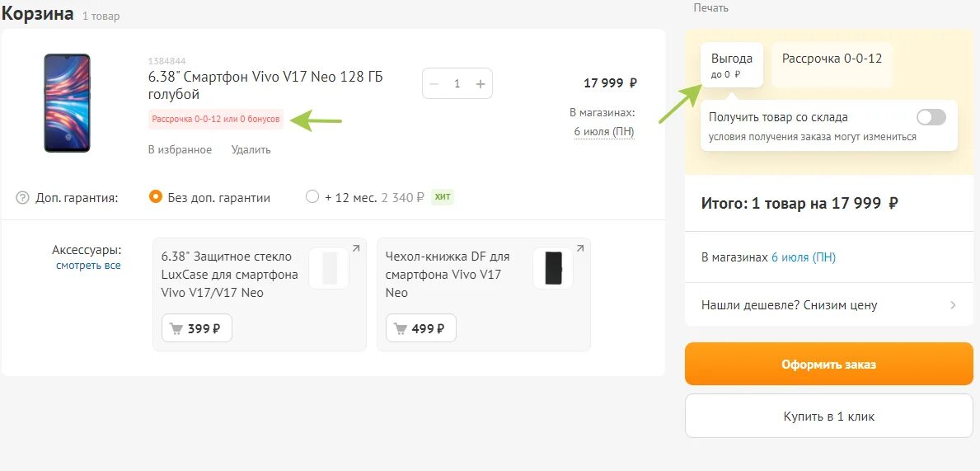
Task: Select the + 12 мес. warranty radio option
Action: [x=312, y=197]
